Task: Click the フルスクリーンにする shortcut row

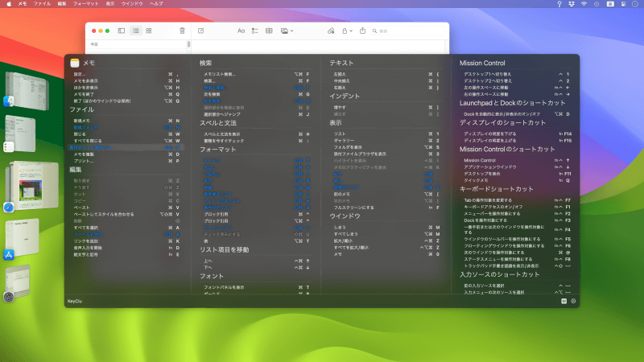Action: pos(386,208)
